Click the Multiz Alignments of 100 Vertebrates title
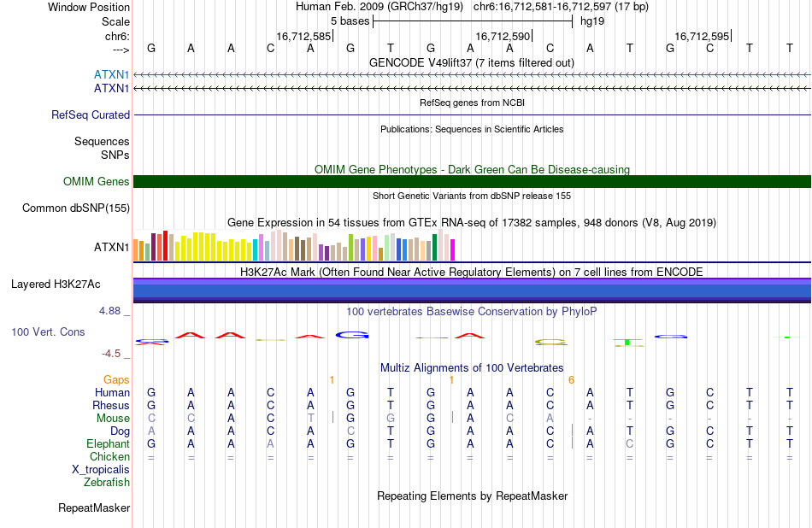Screen dimensions: 812x528 point(472,367)
